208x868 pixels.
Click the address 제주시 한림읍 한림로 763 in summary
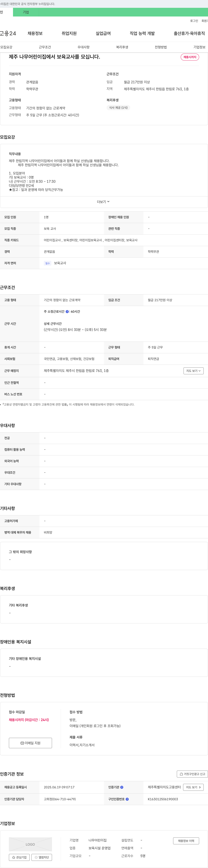156,89
